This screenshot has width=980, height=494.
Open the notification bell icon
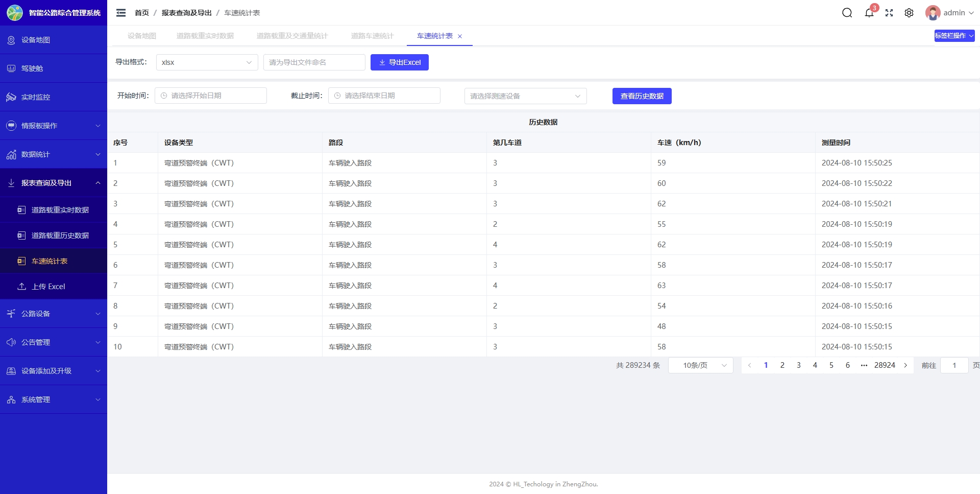(869, 13)
